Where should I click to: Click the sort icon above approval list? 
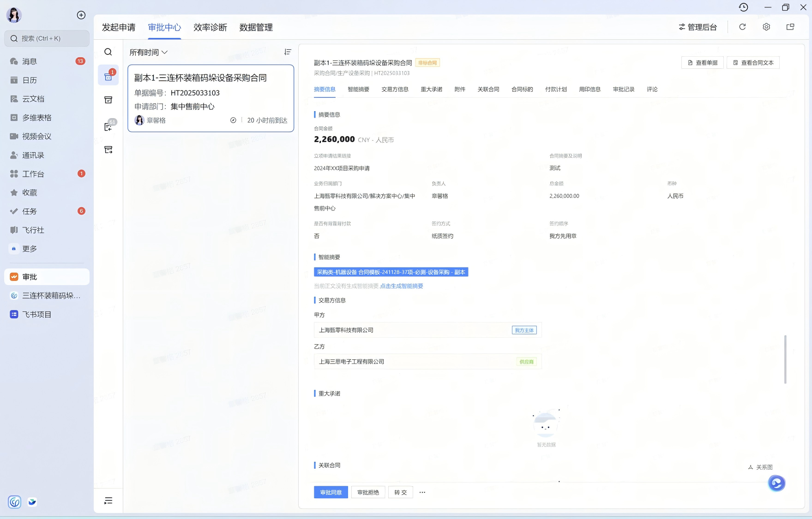(x=288, y=52)
